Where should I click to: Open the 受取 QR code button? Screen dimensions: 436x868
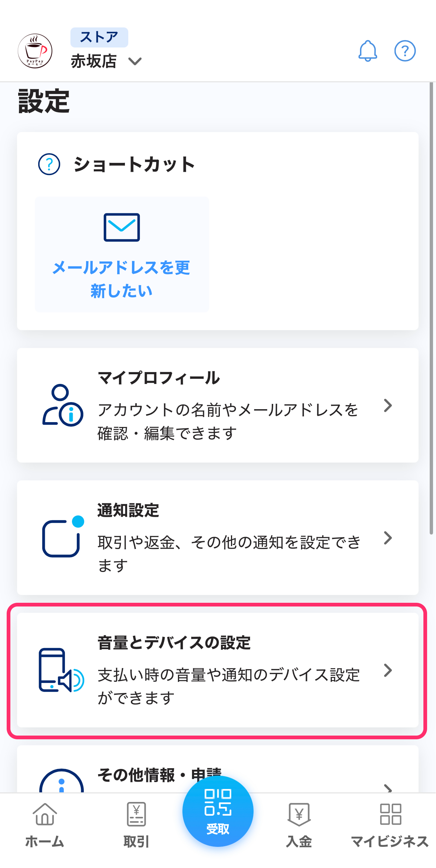[218, 811]
